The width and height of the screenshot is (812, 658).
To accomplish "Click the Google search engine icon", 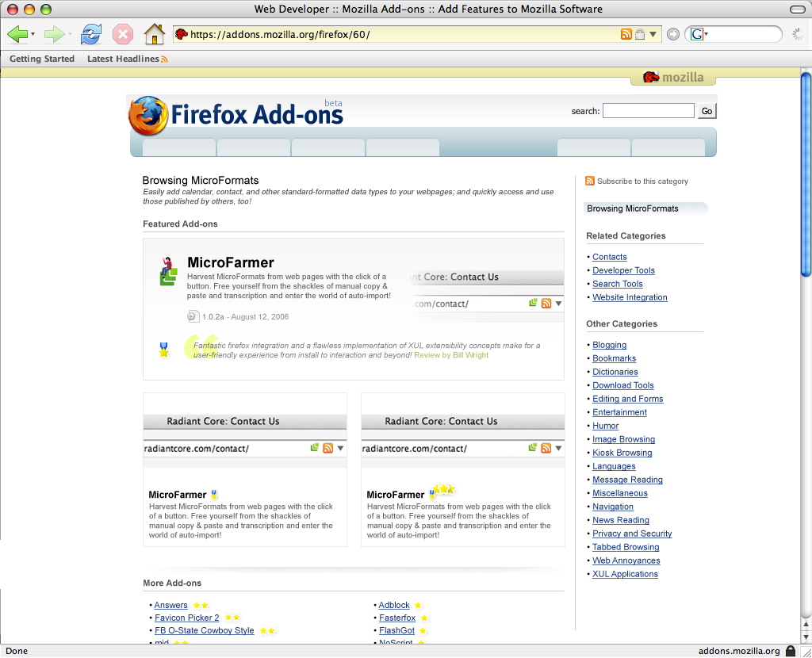I will click(x=697, y=34).
